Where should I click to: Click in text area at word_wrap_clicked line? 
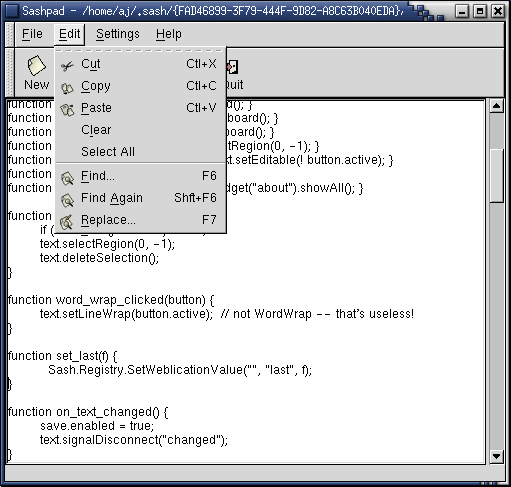pyautogui.click(x=111, y=300)
